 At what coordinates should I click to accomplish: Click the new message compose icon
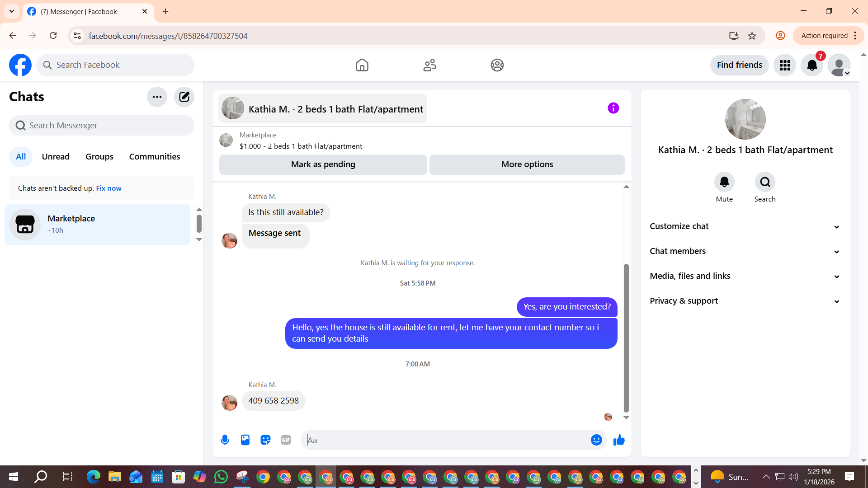(184, 97)
